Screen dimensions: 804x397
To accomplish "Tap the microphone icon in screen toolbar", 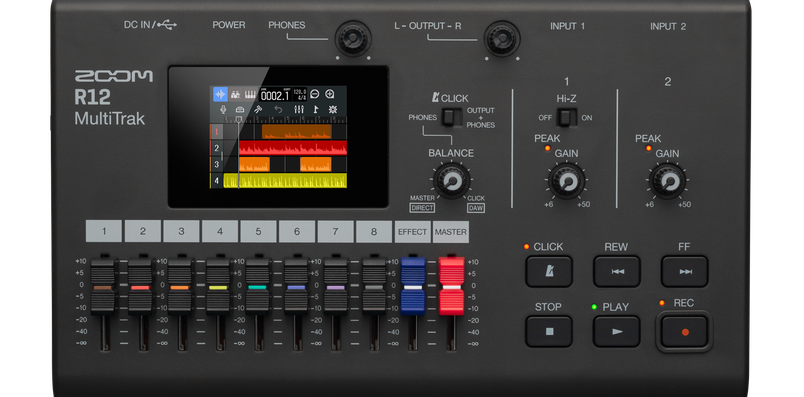I will (223, 109).
